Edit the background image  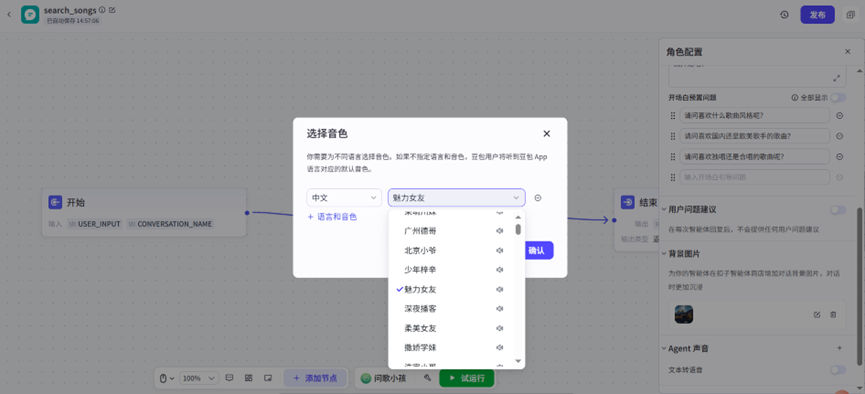pyautogui.click(x=817, y=315)
